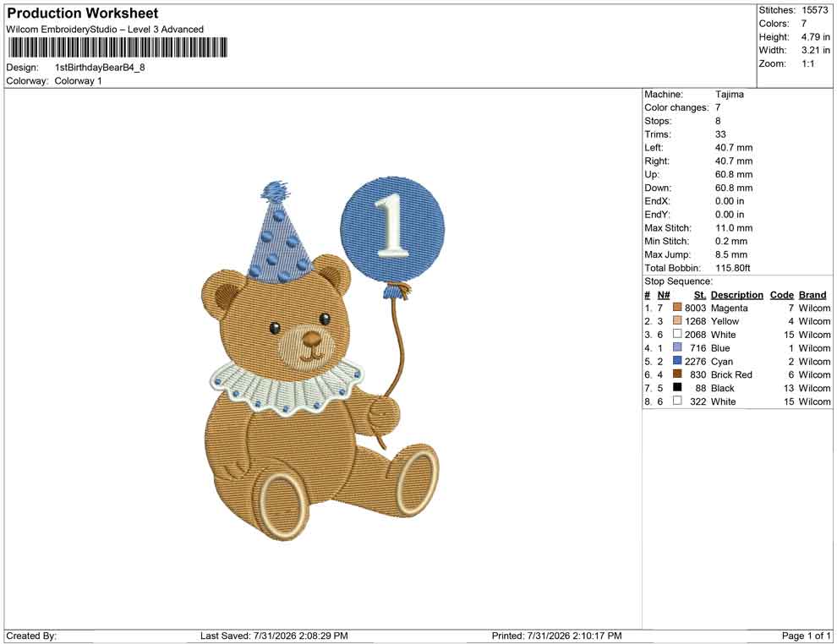837x644 pixels.
Task: Click the Magenta description in row 1
Action: (729, 308)
